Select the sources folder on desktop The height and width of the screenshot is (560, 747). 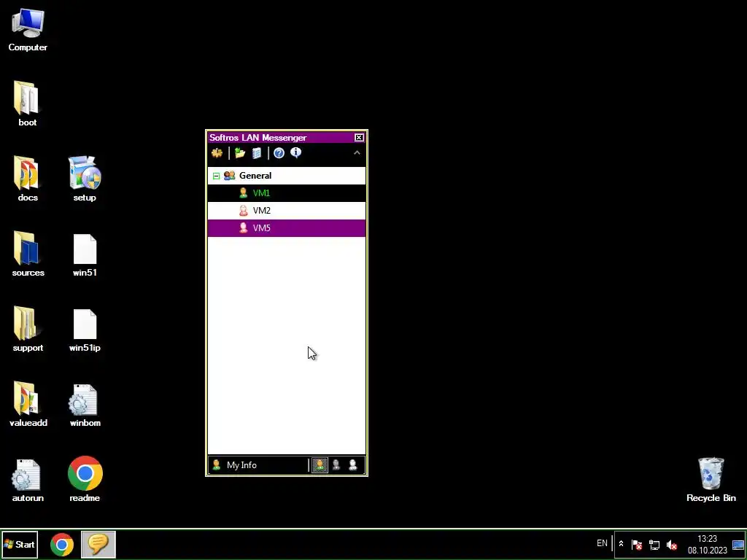click(x=28, y=254)
